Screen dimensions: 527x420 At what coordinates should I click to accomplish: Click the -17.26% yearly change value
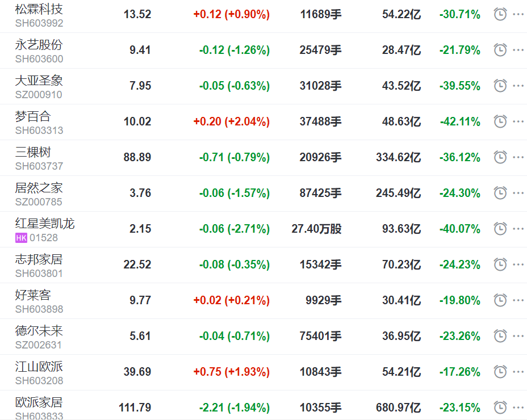coord(460,372)
